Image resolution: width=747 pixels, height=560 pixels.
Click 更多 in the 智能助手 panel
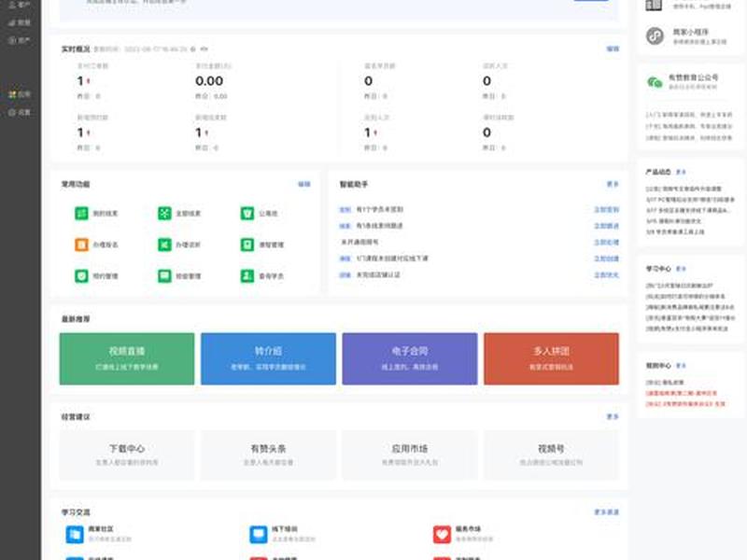click(x=613, y=184)
